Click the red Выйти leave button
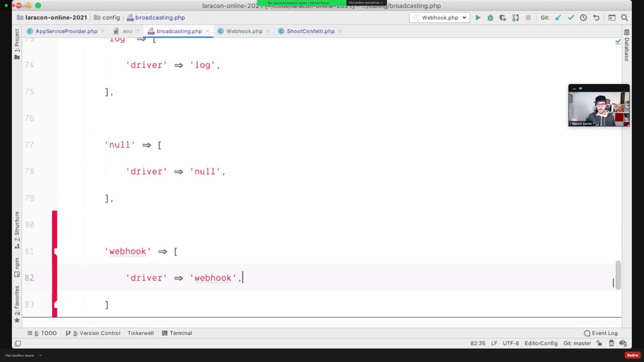Screen dimensions: 644x362 [632, 355]
